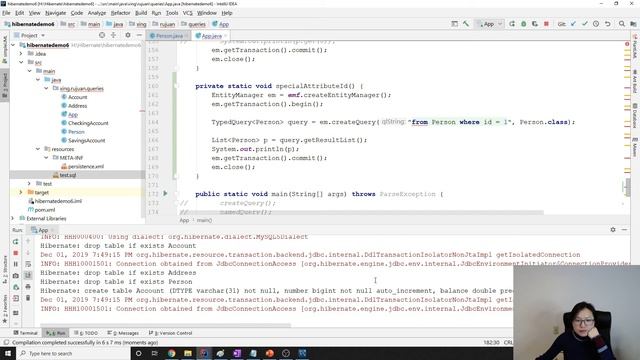The height and width of the screenshot is (360, 640).
Task: Open the Navigate menu
Action: coord(56,13)
